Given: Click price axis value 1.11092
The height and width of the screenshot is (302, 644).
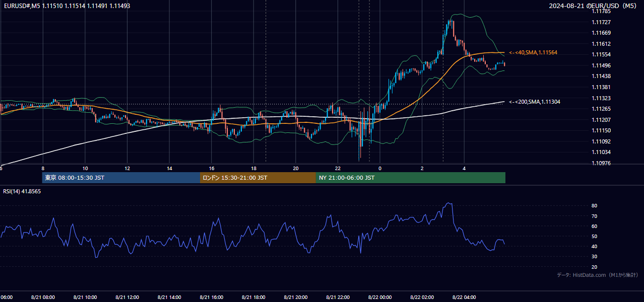Looking at the screenshot, I should (x=601, y=141).
